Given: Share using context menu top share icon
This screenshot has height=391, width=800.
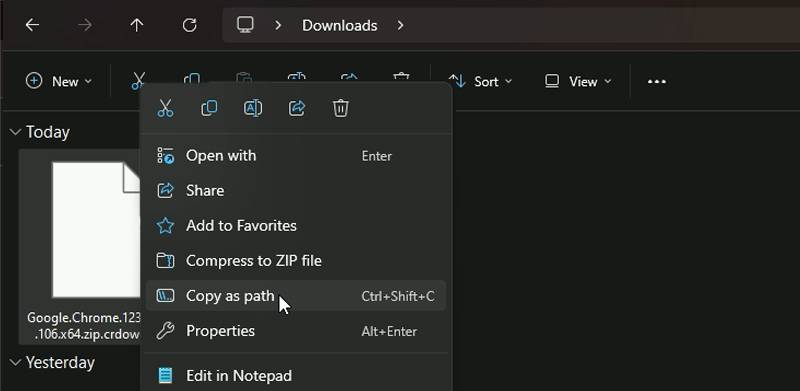Looking at the screenshot, I should 297,108.
